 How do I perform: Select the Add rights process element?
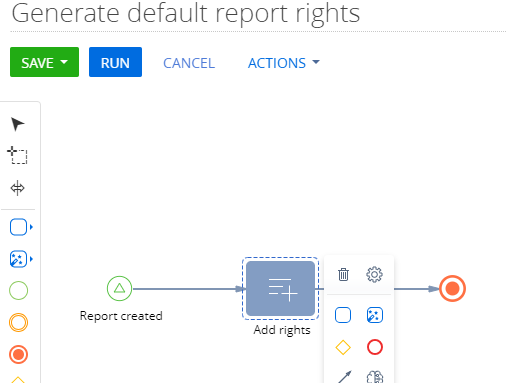click(x=280, y=288)
